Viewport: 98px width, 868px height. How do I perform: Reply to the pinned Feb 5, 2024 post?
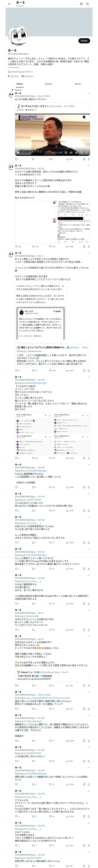point(16,159)
